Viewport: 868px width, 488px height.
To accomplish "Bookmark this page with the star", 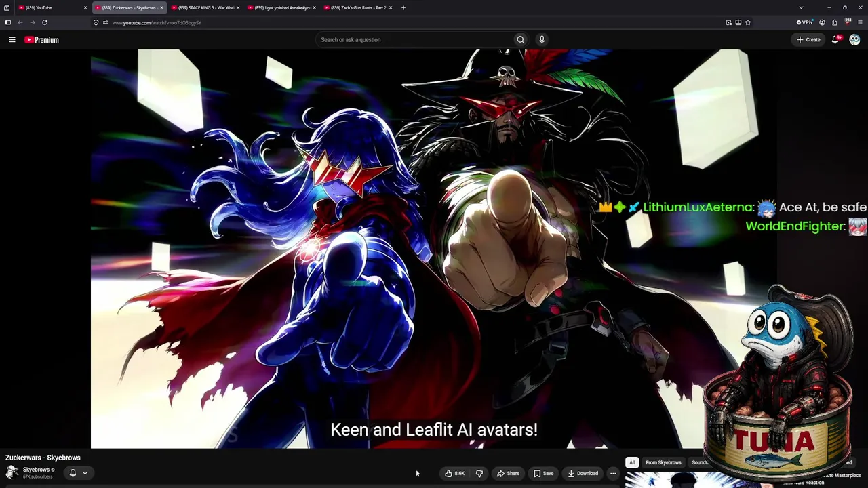I will pyautogui.click(x=748, y=22).
